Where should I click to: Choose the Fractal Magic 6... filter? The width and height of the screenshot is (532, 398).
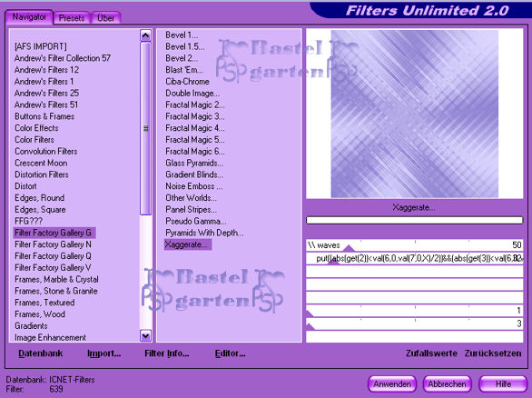[x=195, y=151]
